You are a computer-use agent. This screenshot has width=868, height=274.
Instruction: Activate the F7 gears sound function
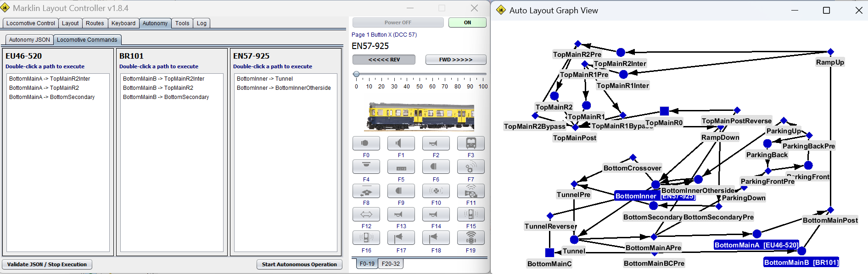coord(470,167)
